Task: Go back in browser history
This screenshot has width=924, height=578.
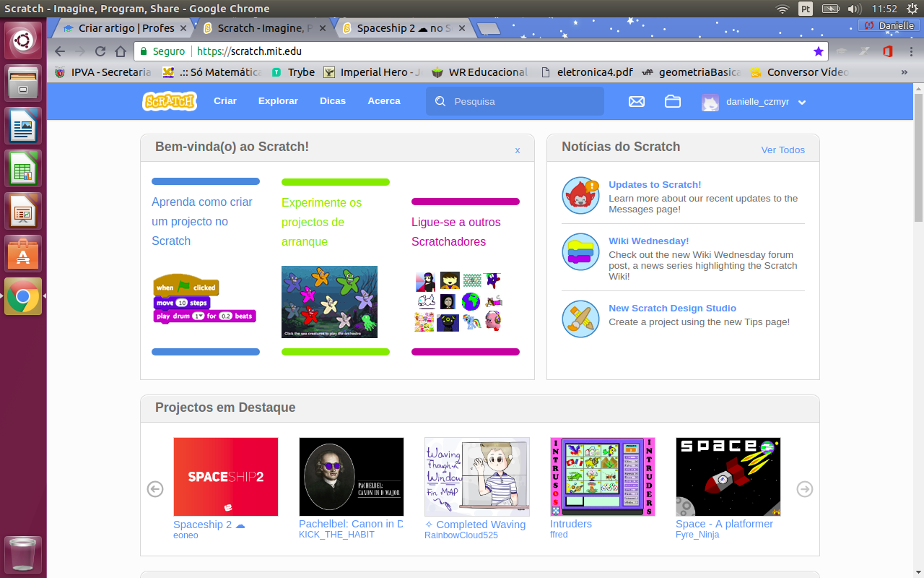Action: click(x=60, y=51)
